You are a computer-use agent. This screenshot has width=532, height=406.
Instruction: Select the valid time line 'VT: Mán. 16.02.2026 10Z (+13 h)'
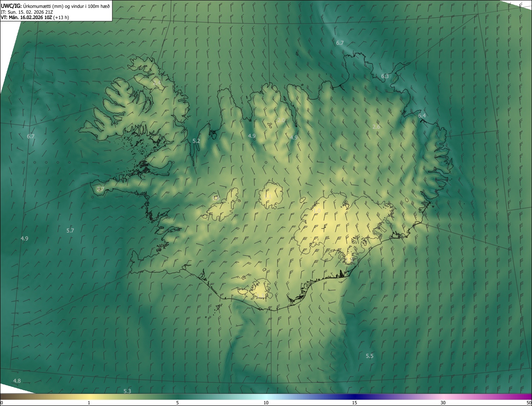coord(35,17)
